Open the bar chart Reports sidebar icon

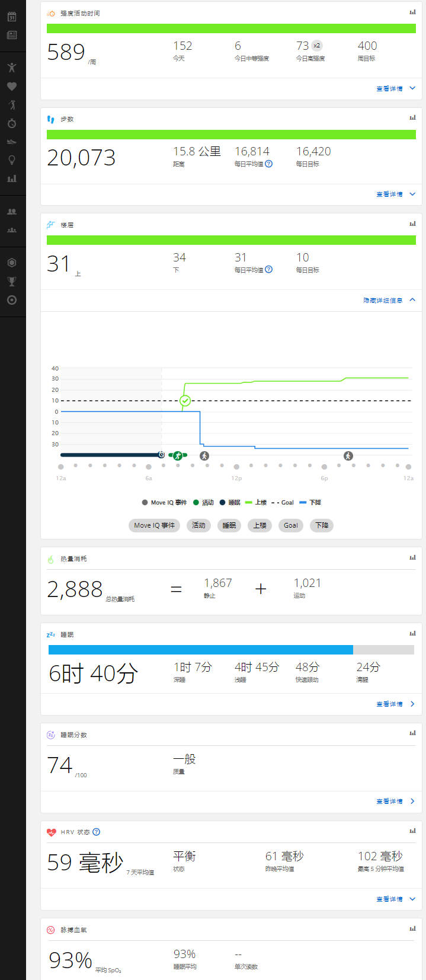(12, 178)
